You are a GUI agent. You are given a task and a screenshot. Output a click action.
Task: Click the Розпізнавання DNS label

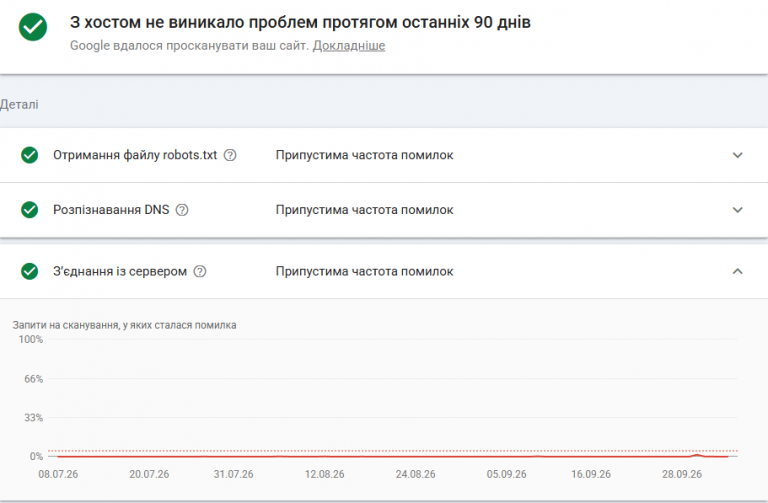coord(111,210)
